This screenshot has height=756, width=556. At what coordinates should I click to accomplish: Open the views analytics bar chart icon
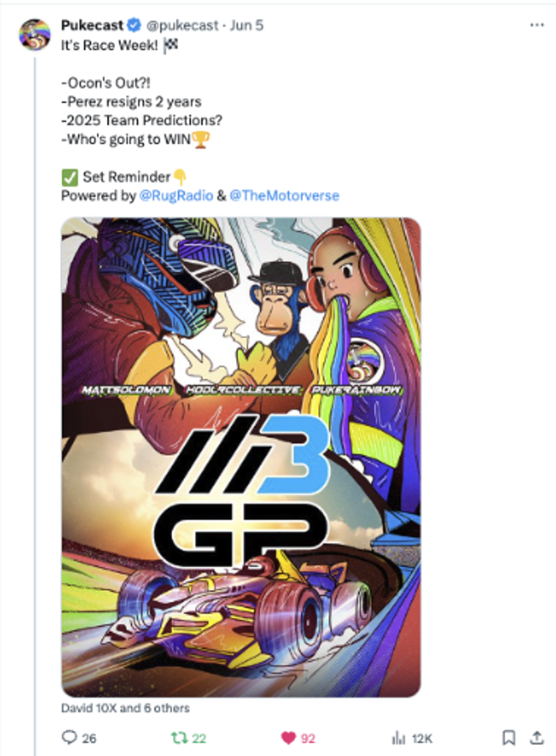(x=398, y=738)
